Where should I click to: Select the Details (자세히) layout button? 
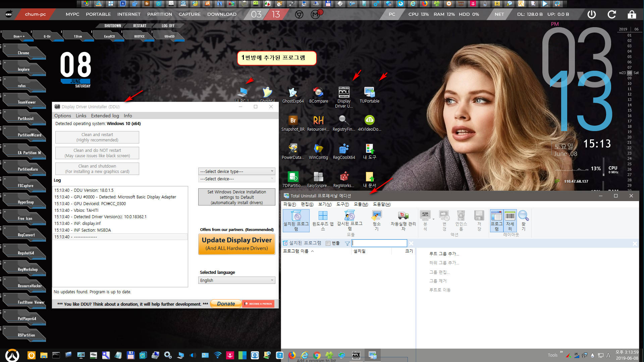pos(510,221)
